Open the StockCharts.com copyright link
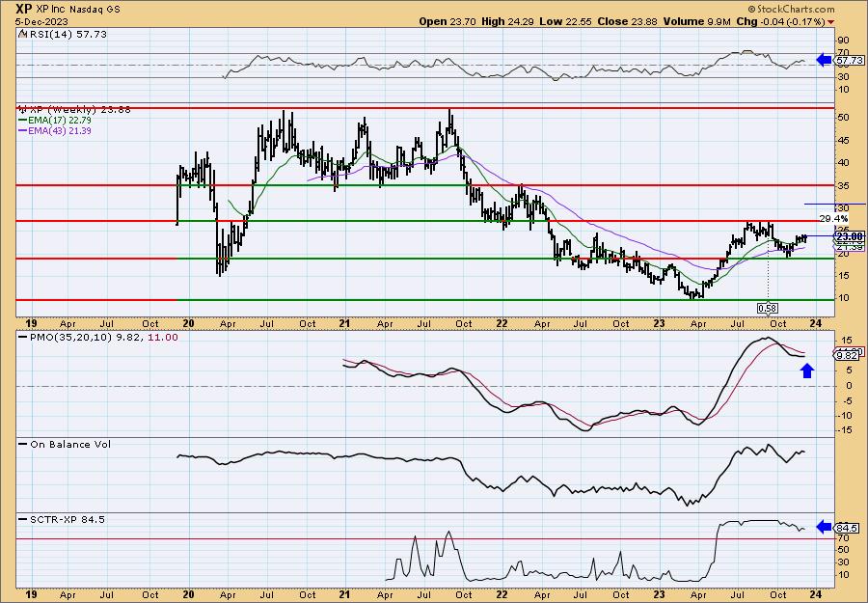The width and height of the screenshot is (868, 603). coord(791,10)
